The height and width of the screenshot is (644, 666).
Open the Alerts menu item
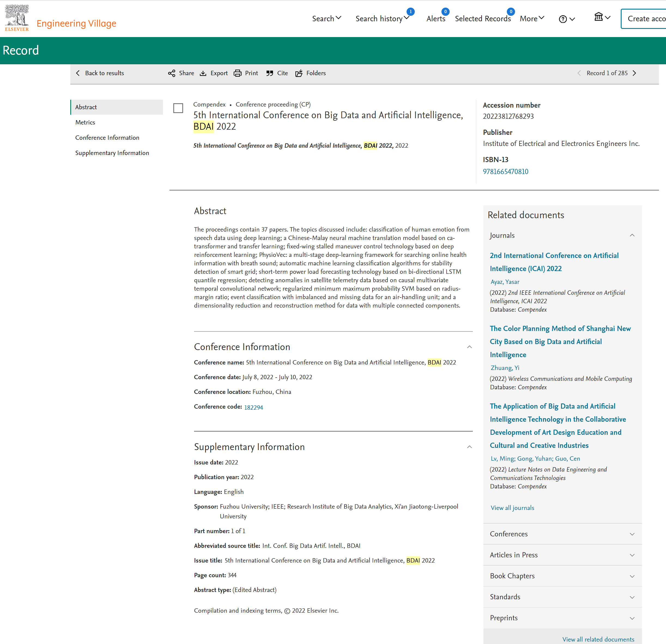436,19
